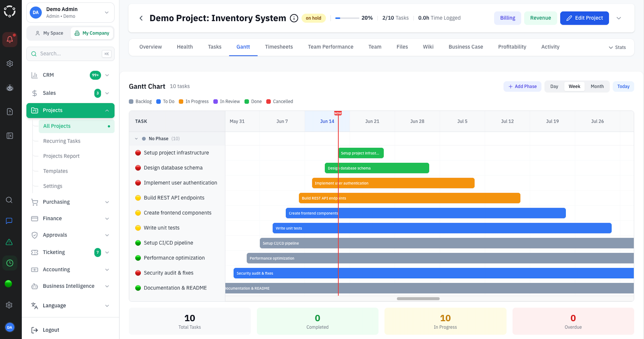The image size is (644, 339).
Task: Click the project progress bar at 20%
Action: click(347, 18)
